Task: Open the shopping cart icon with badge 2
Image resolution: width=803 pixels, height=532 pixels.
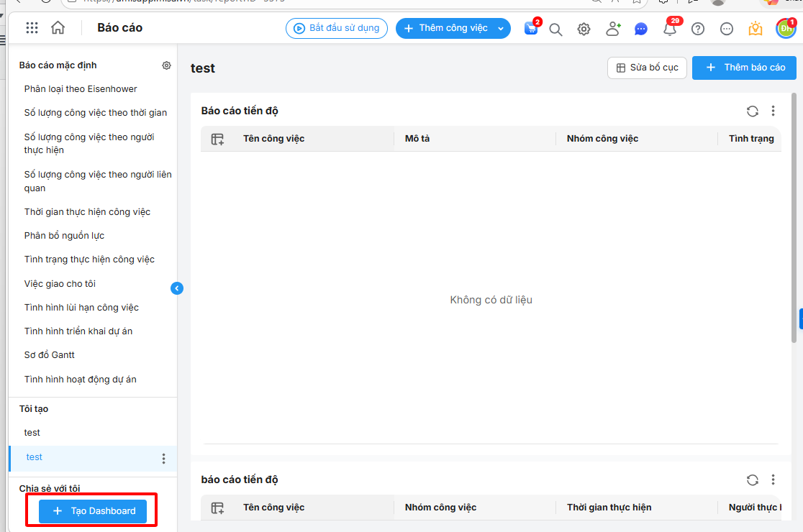Action: tap(532, 28)
